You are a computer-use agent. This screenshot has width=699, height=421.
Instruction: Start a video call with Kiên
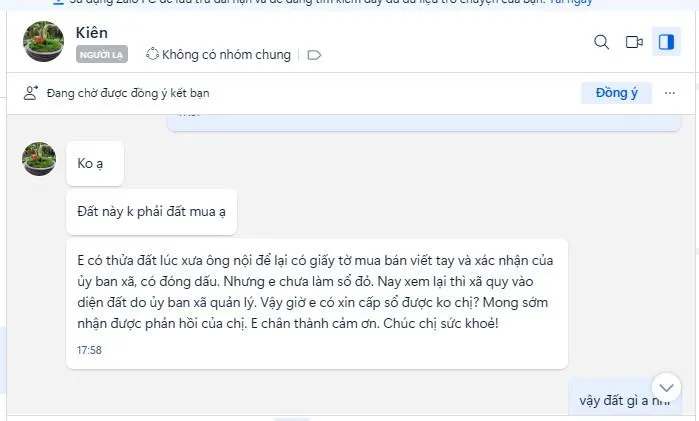[x=634, y=42]
